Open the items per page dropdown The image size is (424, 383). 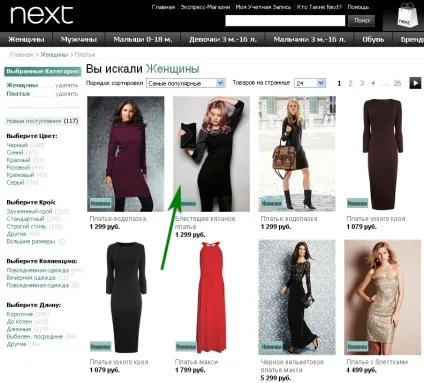(x=310, y=83)
